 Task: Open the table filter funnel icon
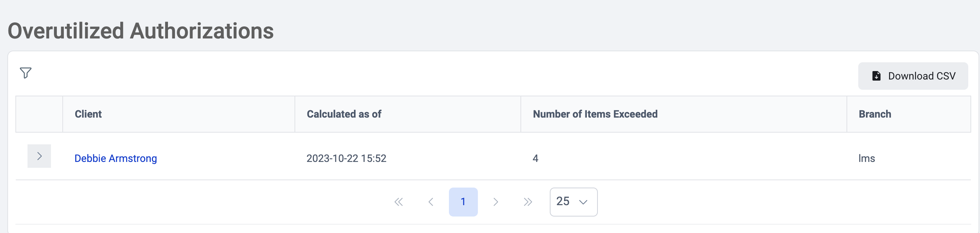tap(25, 73)
